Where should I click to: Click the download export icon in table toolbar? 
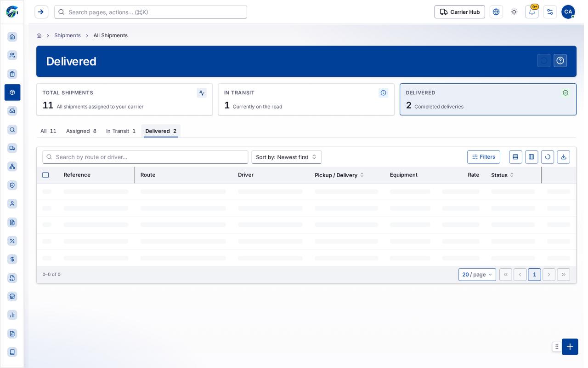[564, 157]
